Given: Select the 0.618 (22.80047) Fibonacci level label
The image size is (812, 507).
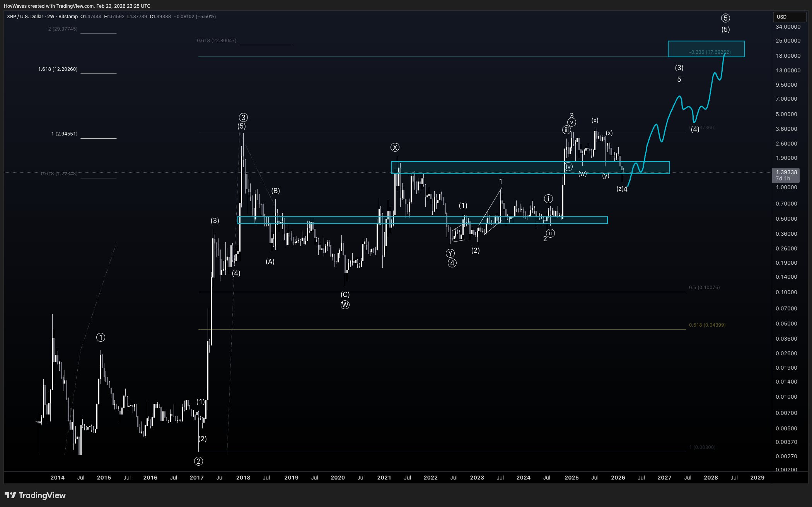Looking at the screenshot, I should (217, 40).
